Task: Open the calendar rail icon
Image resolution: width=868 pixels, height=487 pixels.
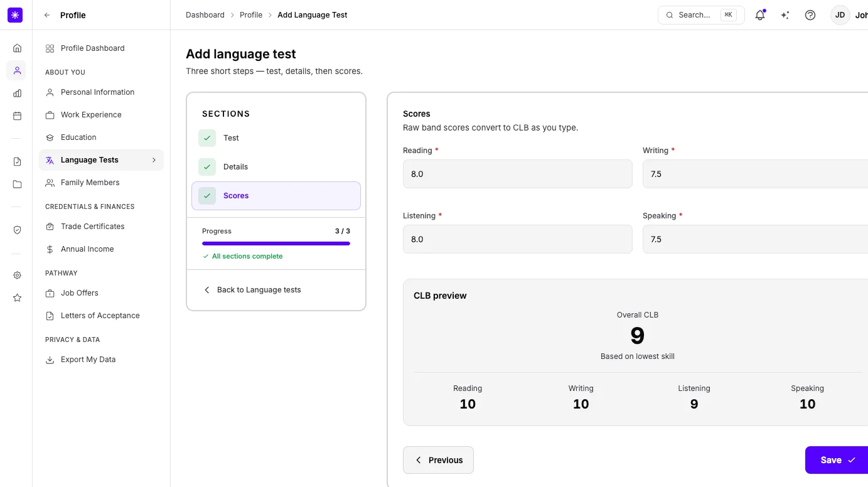Action: tap(17, 116)
